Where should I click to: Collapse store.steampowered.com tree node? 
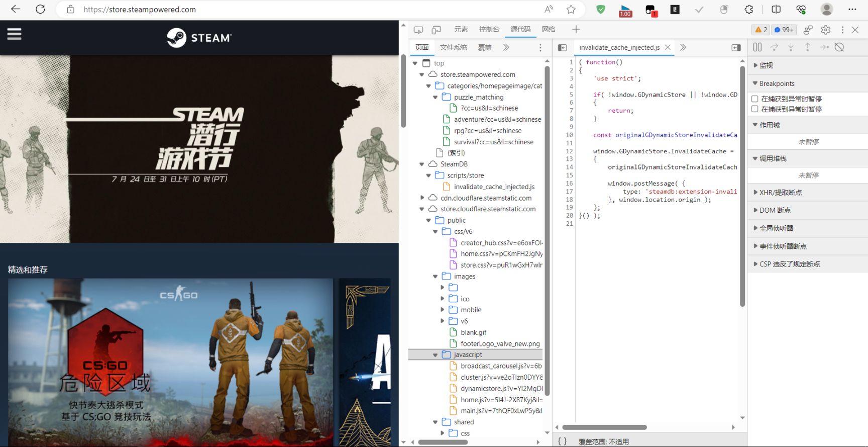422,74
